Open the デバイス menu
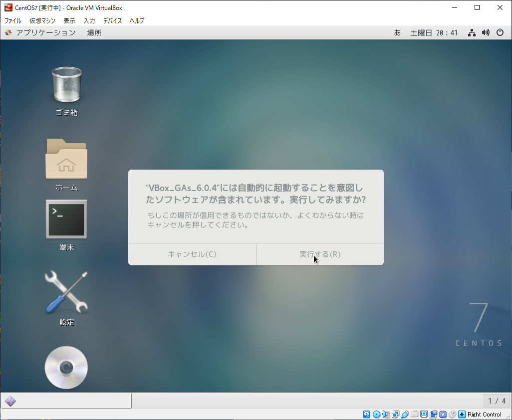This screenshot has height=420, width=512. tap(112, 20)
